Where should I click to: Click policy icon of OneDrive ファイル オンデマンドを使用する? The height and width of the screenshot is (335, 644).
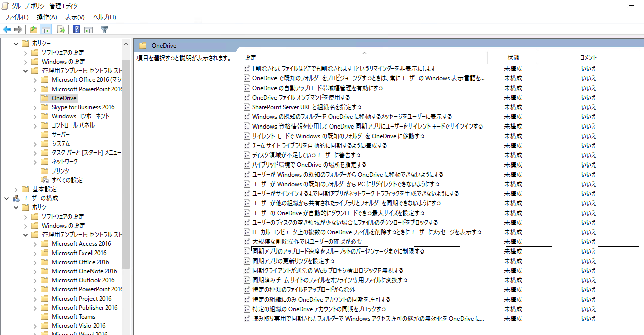[247, 98]
